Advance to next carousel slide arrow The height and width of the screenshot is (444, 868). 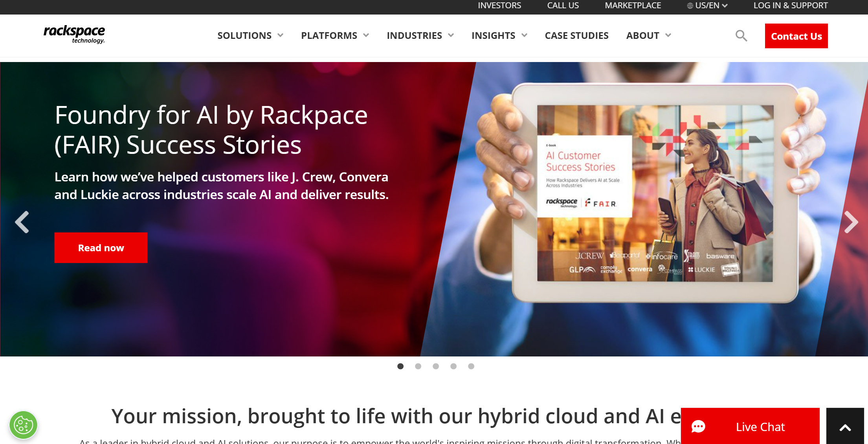(851, 222)
